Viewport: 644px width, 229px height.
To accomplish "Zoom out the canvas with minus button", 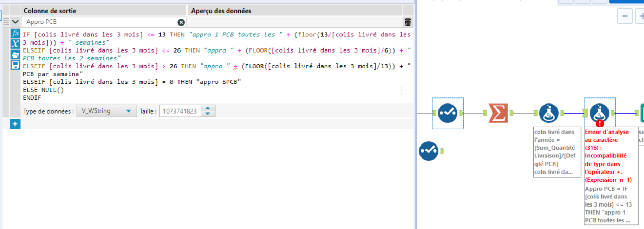I will click(x=625, y=16).
